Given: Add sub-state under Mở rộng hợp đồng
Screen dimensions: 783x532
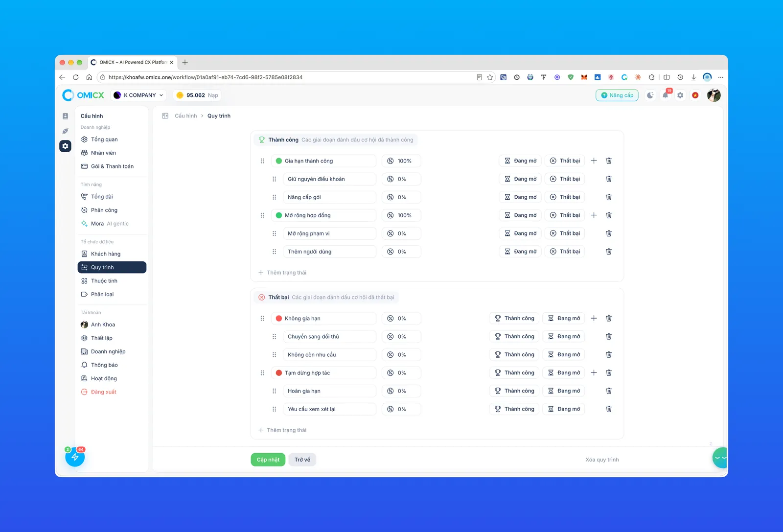Looking at the screenshot, I should coord(594,215).
